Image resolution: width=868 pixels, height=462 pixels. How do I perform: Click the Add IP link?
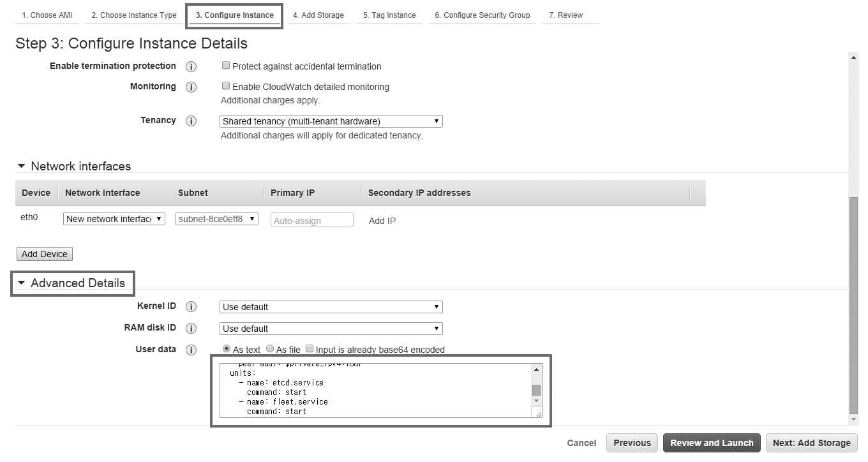point(382,221)
